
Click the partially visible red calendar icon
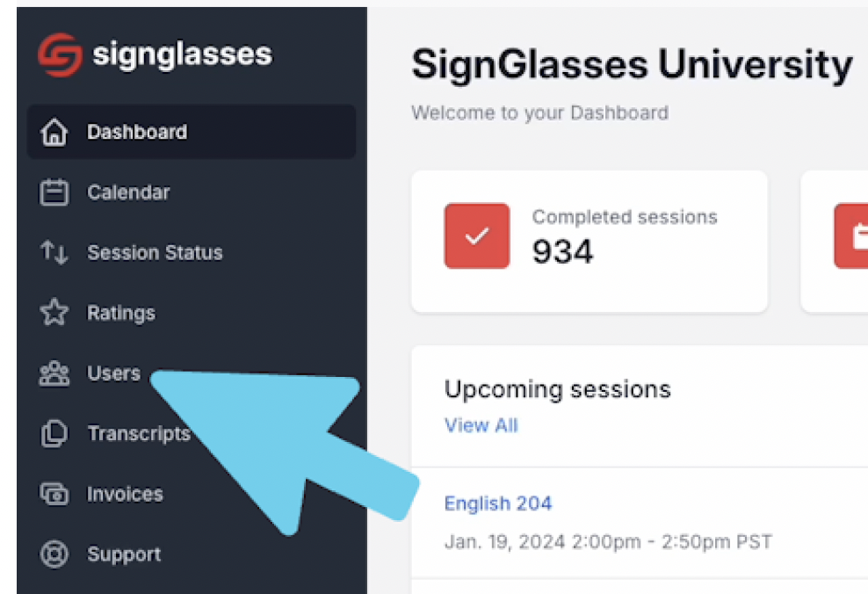coord(850,235)
